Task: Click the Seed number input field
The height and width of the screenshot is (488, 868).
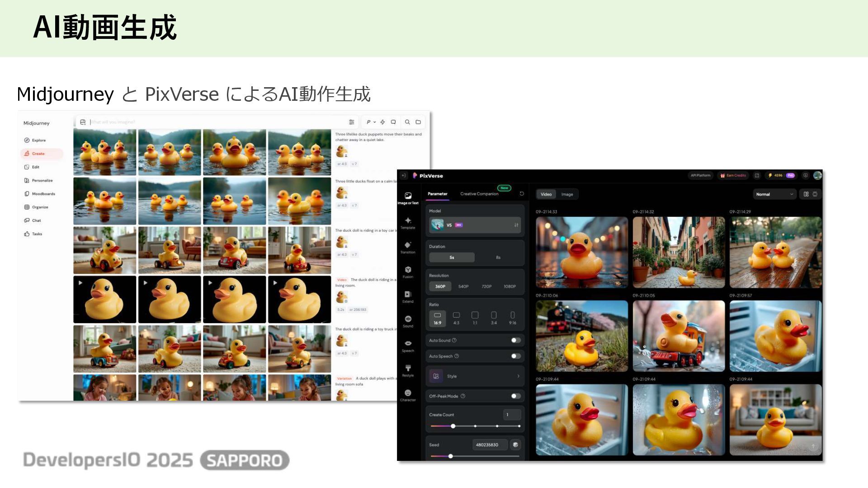Action: pyautogui.click(x=490, y=445)
